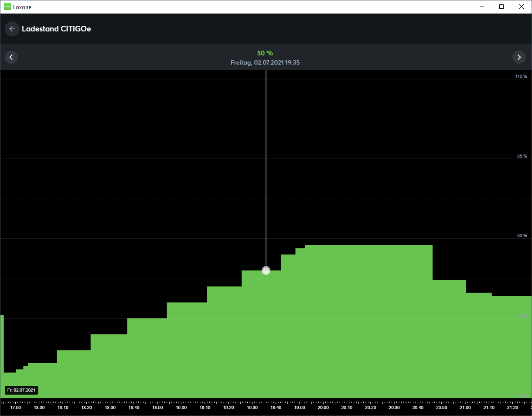Click the 18:00 time axis label
The width and height of the screenshot is (532, 416).
[x=39, y=408]
